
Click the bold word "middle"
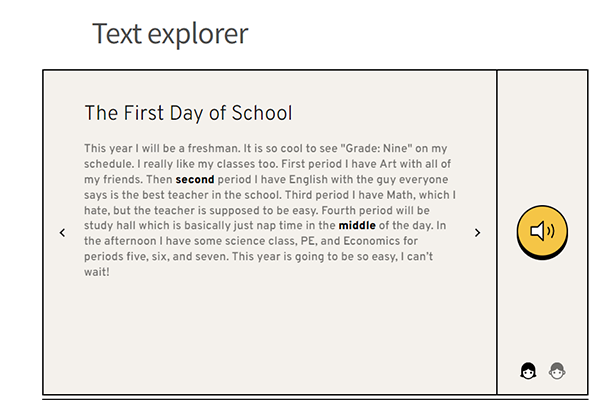pyautogui.click(x=357, y=225)
